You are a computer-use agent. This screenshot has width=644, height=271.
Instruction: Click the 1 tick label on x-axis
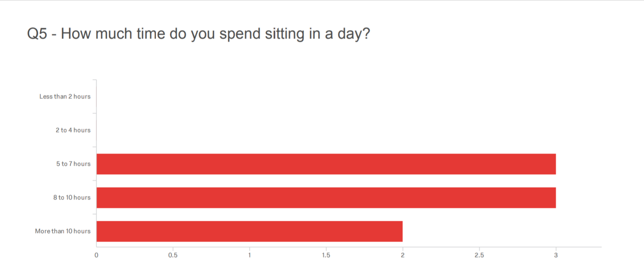[249, 255]
